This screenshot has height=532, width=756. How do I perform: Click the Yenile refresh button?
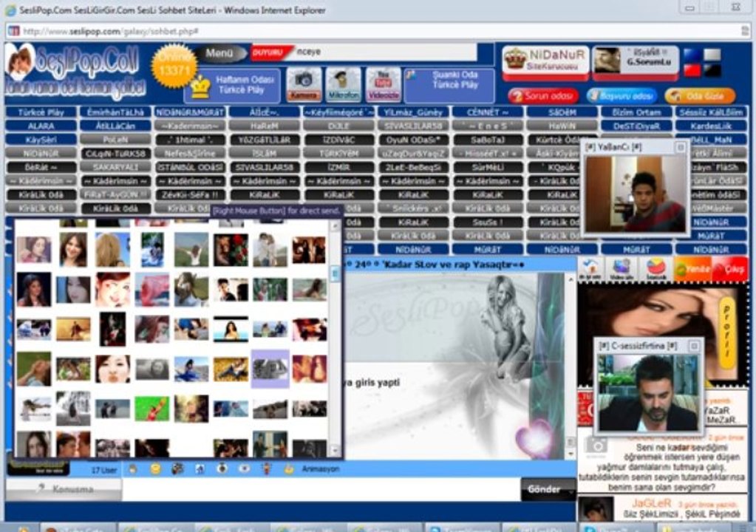[692, 269]
